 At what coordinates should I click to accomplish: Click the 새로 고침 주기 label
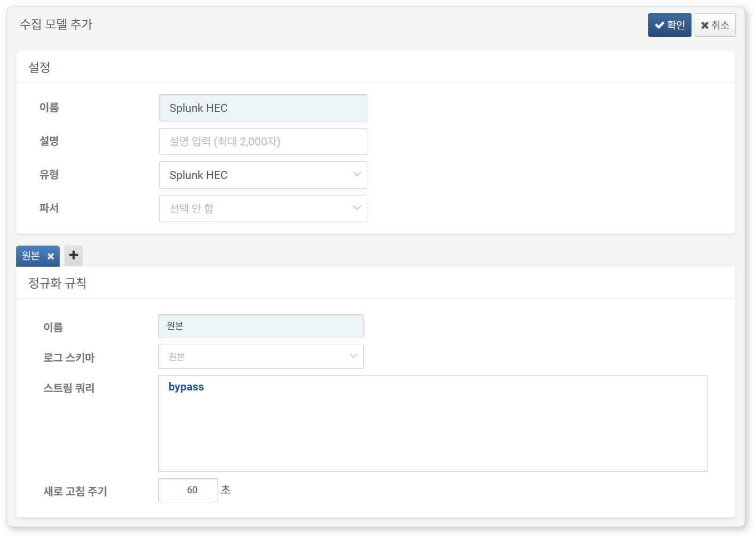(x=75, y=491)
